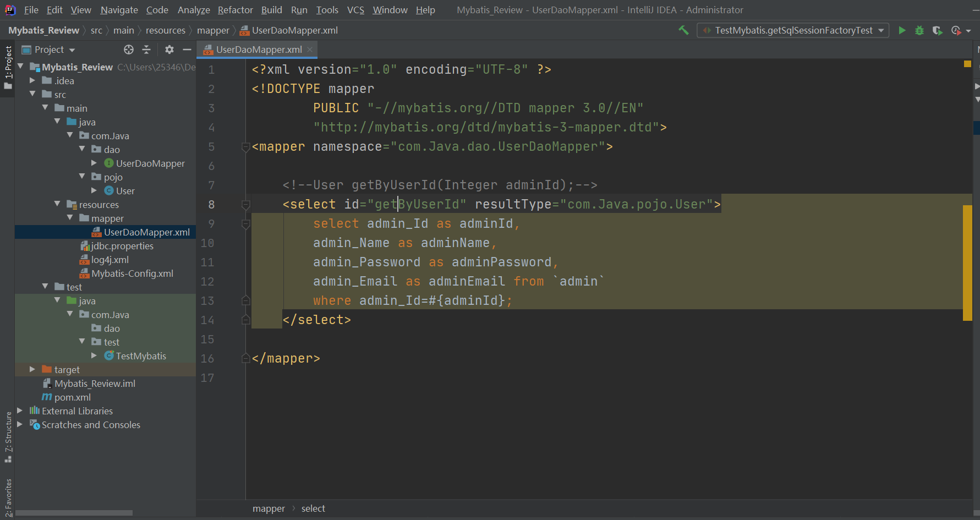The width and height of the screenshot is (980, 520).
Task: Collapse the pojo package
Action: tap(82, 177)
